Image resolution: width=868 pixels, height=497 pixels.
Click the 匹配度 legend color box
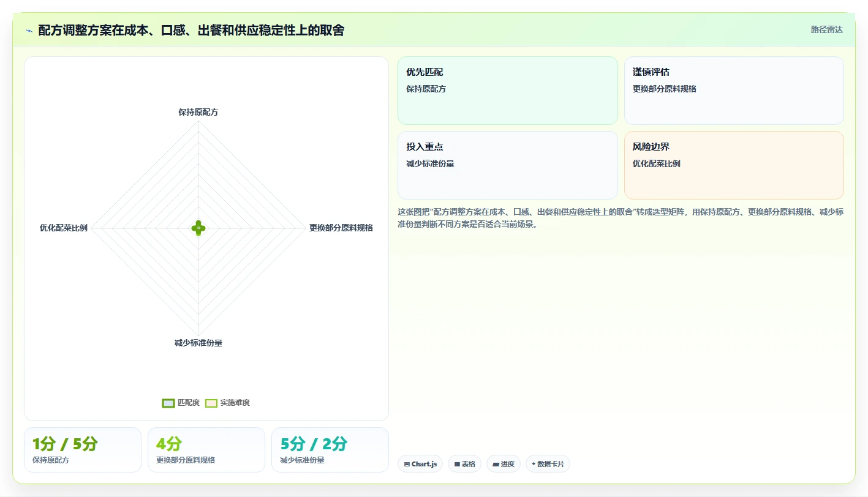168,403
